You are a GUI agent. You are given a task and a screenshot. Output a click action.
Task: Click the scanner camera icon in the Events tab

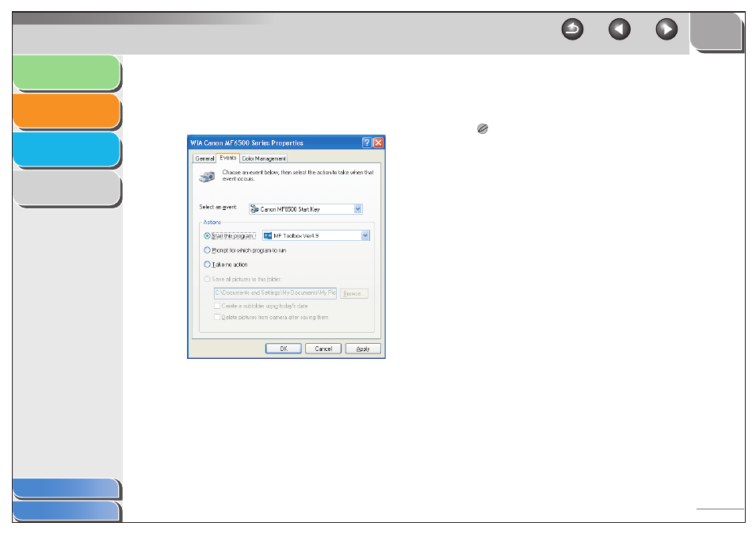coord(208,177)
